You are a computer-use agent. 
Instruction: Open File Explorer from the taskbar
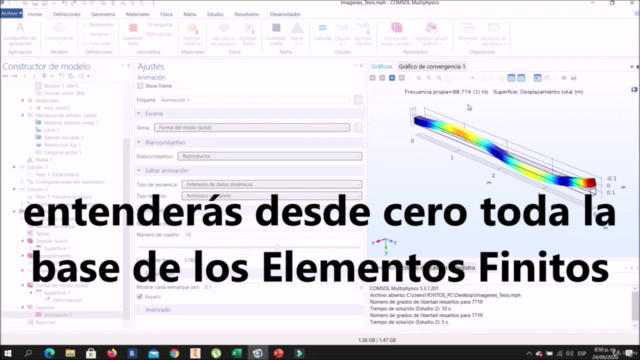click(70, 353)
